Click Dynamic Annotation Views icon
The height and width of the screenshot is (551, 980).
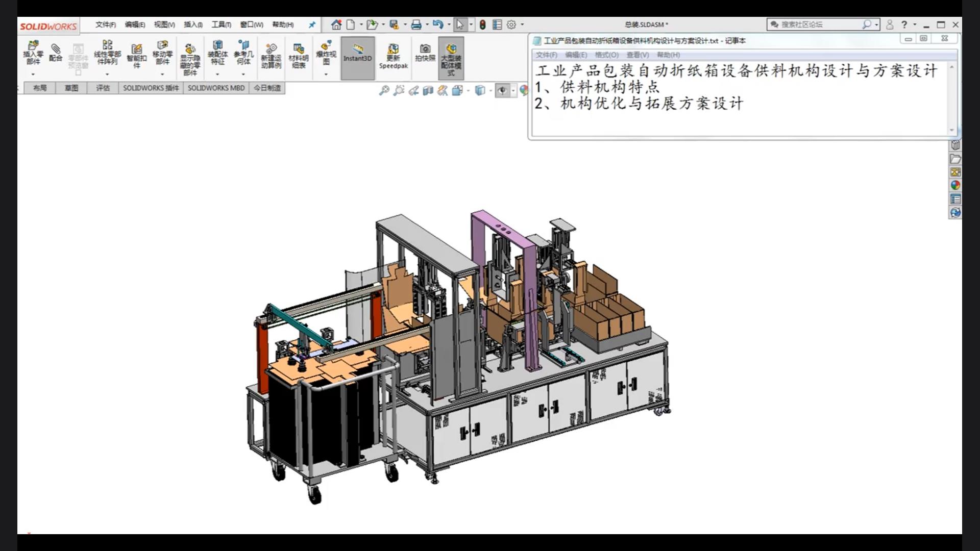[443, 90]
